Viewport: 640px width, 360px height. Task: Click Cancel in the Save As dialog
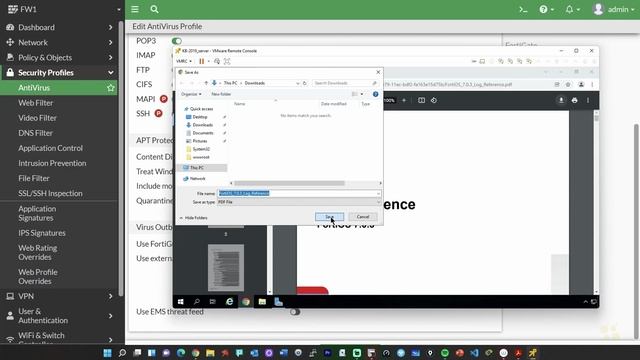(x=363, y=217)
